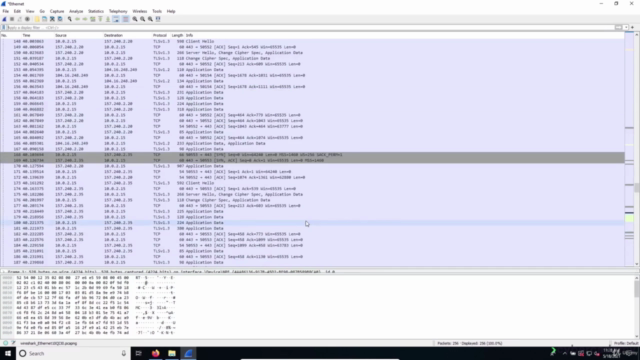Open the Telephony menu
640x360 pixels.
(118, 11)
